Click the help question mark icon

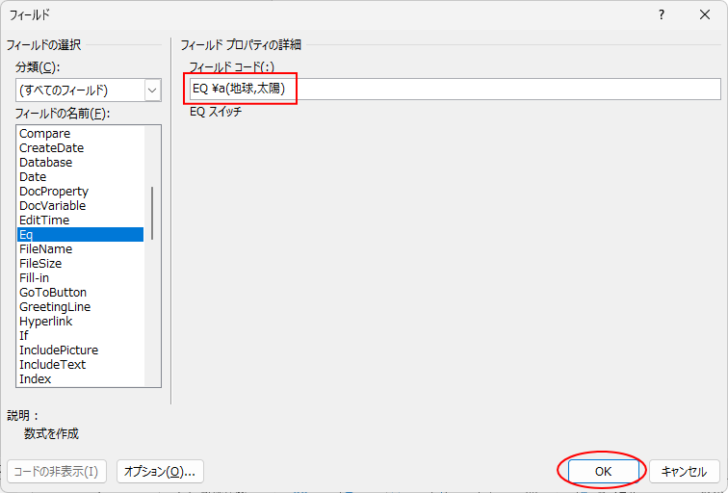click(x=661, y=15)
